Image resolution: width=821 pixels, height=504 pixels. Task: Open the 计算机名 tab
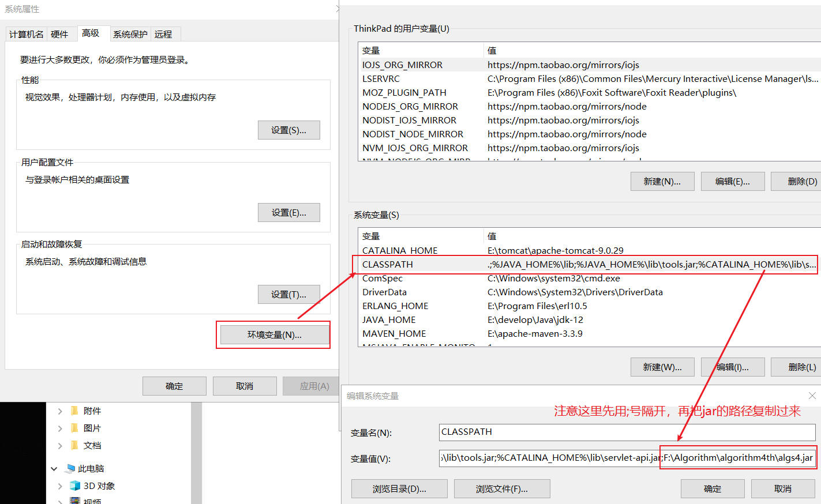pos(27,34)
